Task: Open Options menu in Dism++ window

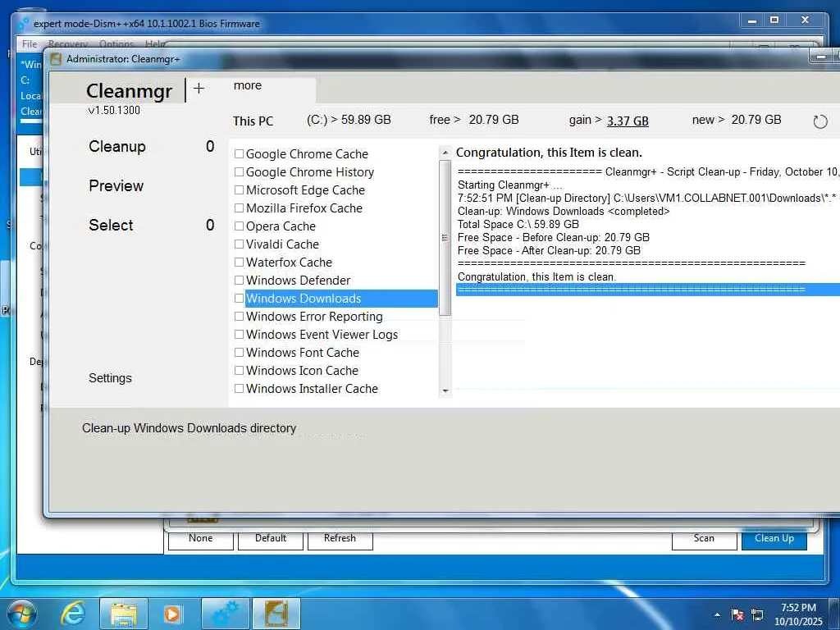Action: 116,44
